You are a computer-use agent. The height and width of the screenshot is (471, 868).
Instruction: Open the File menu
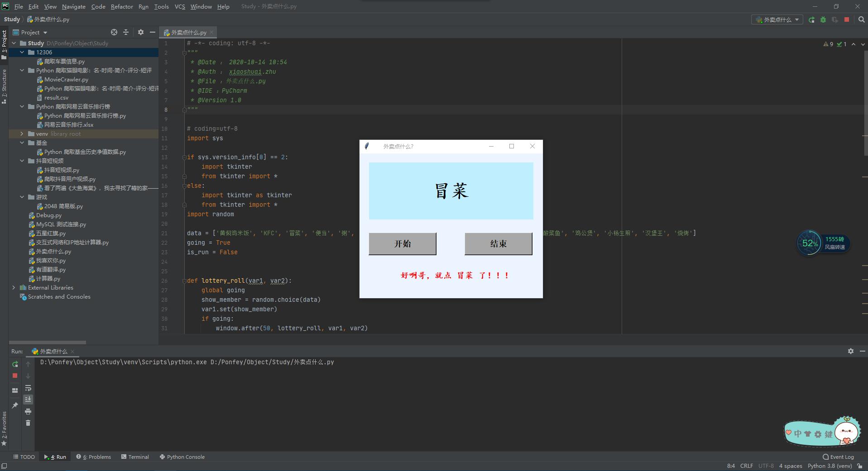(19, 6)
